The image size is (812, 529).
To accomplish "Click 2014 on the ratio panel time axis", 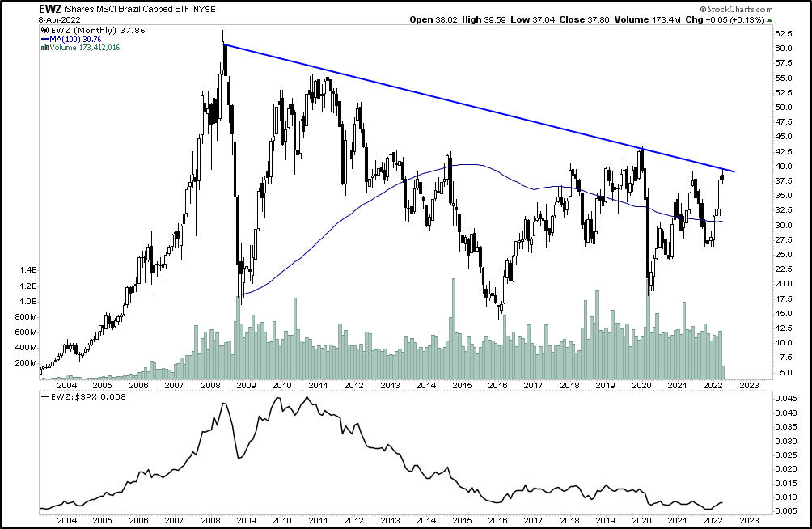I will click(x=425, y=520).
